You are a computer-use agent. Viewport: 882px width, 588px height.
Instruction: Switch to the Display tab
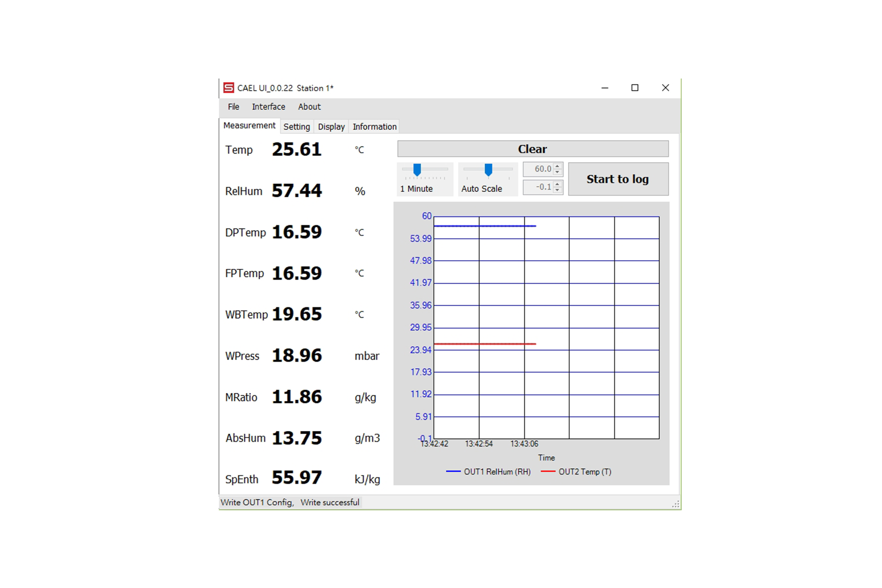click(x=331, y=127)
